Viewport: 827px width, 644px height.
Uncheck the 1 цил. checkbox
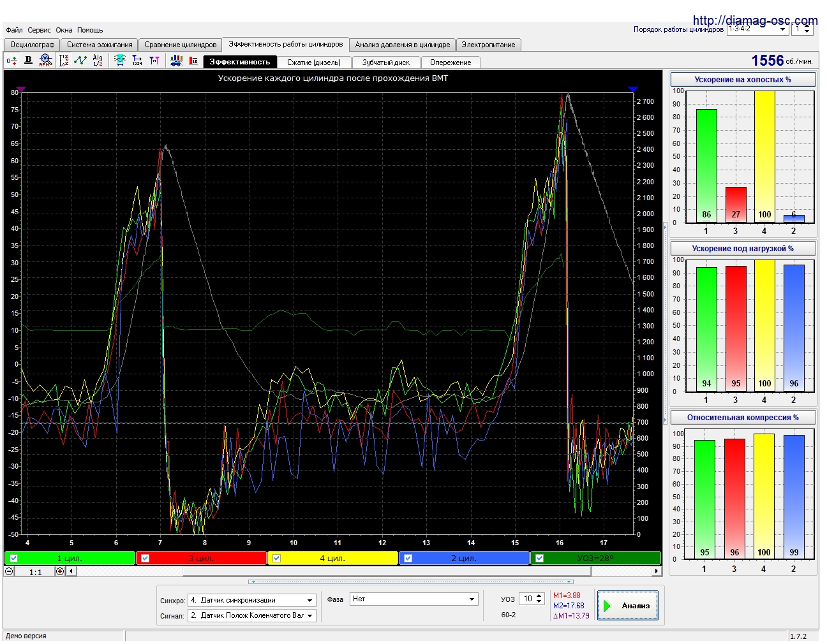click(x=14, y=558)
